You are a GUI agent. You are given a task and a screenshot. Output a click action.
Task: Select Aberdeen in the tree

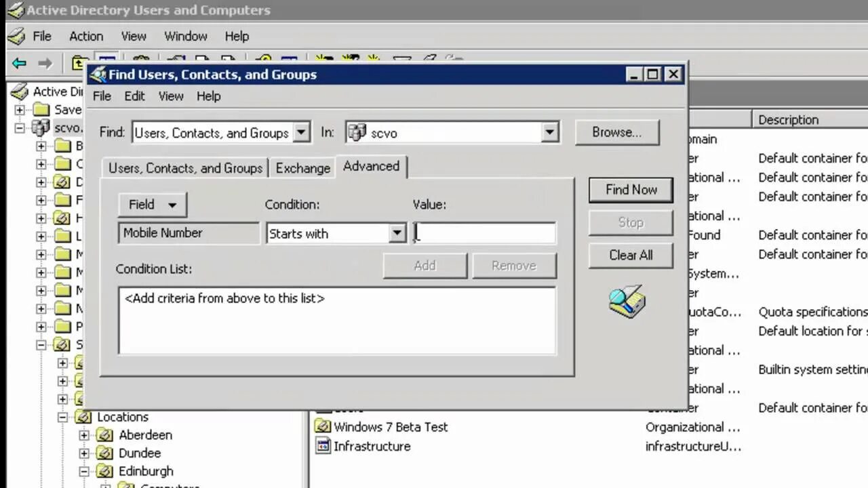tap(145, 435)
